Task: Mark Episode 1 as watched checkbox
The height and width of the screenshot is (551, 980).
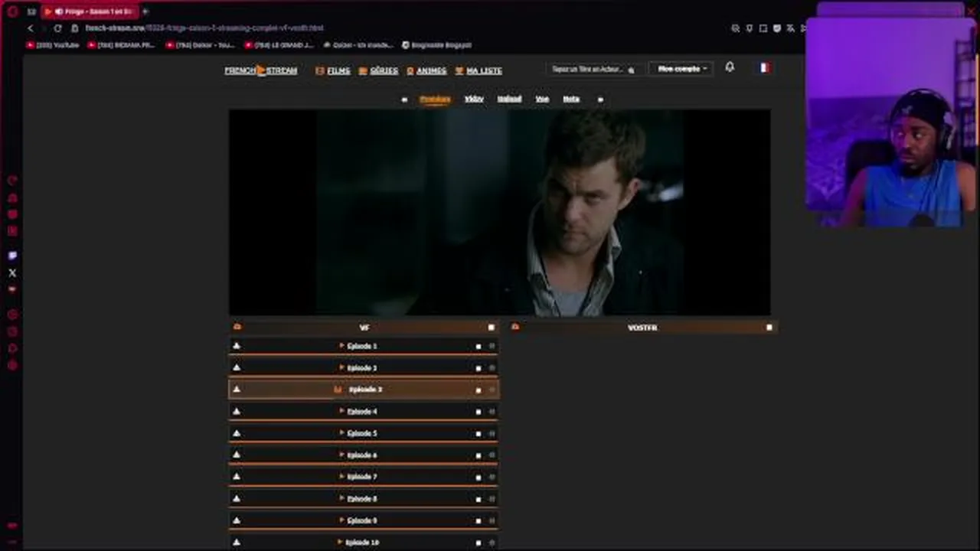Action: coord(479,347)
